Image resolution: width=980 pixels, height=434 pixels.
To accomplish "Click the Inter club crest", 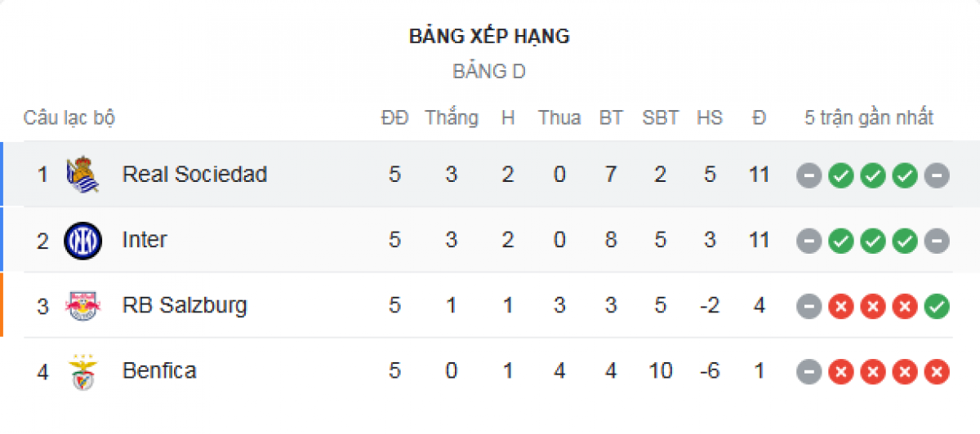I will click(82, 241).
